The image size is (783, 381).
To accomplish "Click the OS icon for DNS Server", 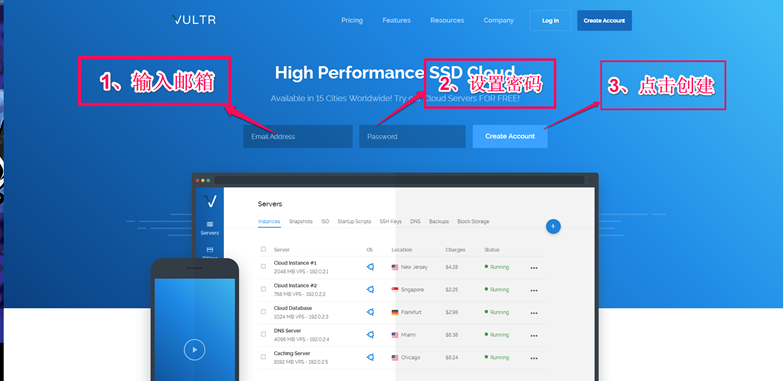I will (x=370, y=335).
